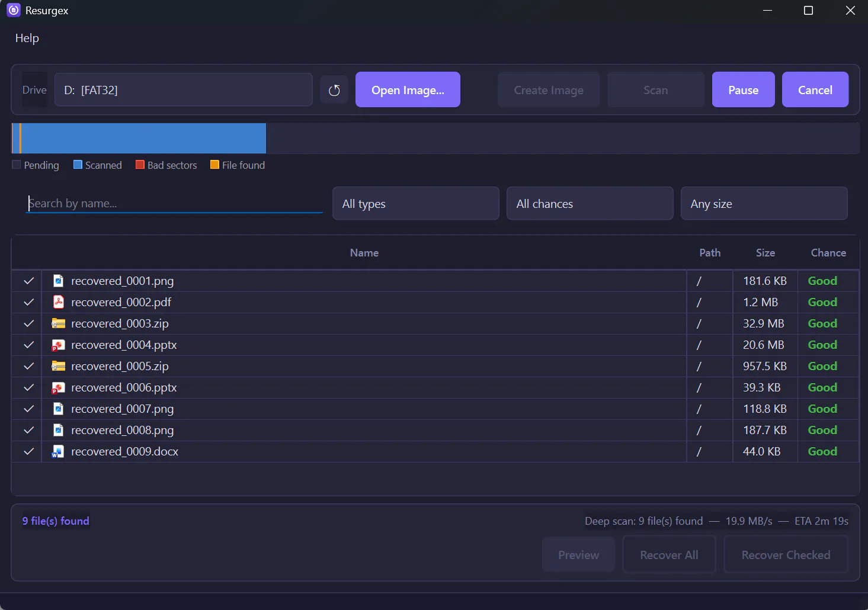Click the Resurgex app logo icon
This screenshot has height=610, width=868.
pyautogui.click(x=13, y=10)
